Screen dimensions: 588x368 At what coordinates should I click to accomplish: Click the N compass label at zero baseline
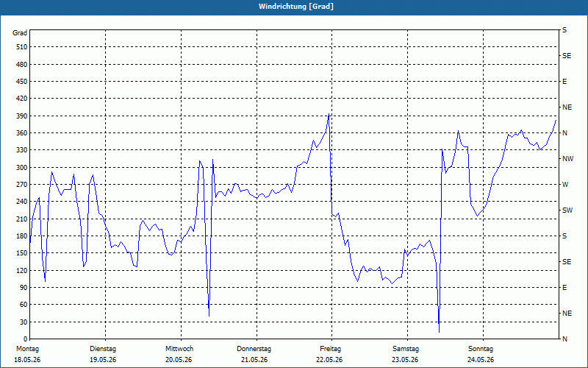pyautogui.click(x=564, y=339)
